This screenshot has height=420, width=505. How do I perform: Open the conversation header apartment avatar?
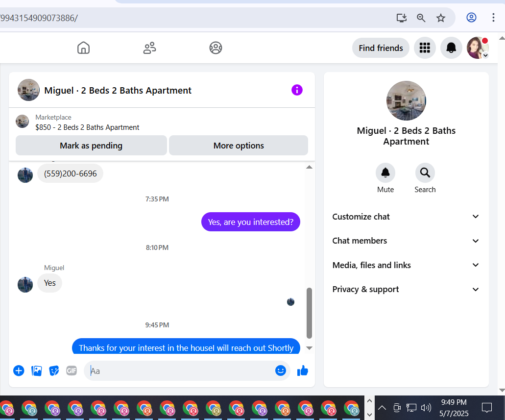coord(29,90)
